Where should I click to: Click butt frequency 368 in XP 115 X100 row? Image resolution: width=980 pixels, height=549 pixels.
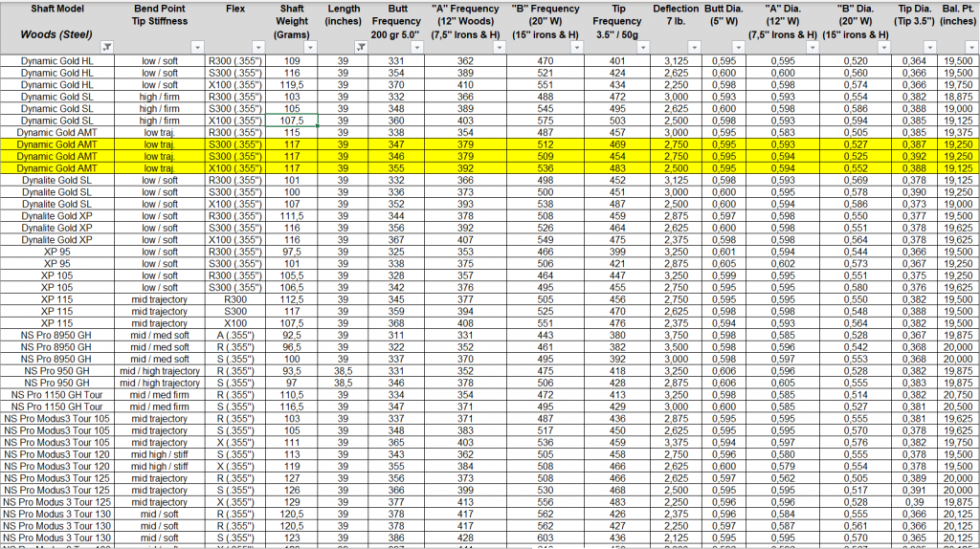[x=396, y=323]
